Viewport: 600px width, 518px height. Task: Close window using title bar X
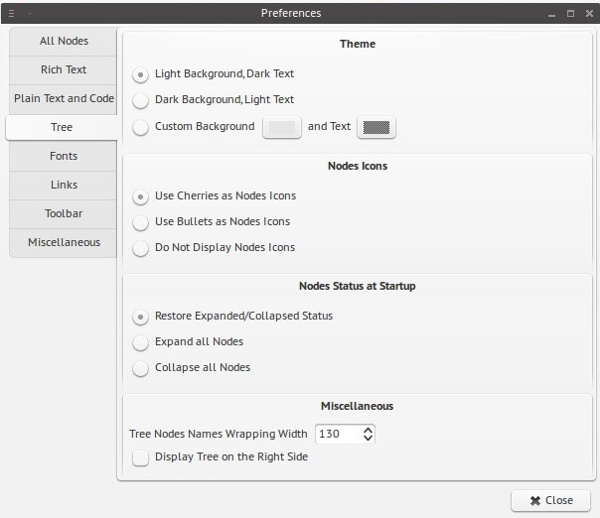coord(589,14)
